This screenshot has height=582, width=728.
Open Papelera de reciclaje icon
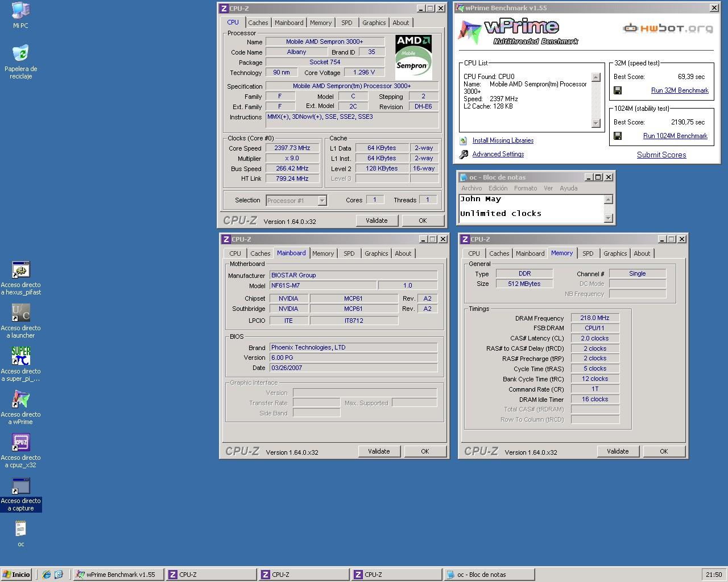20,53
